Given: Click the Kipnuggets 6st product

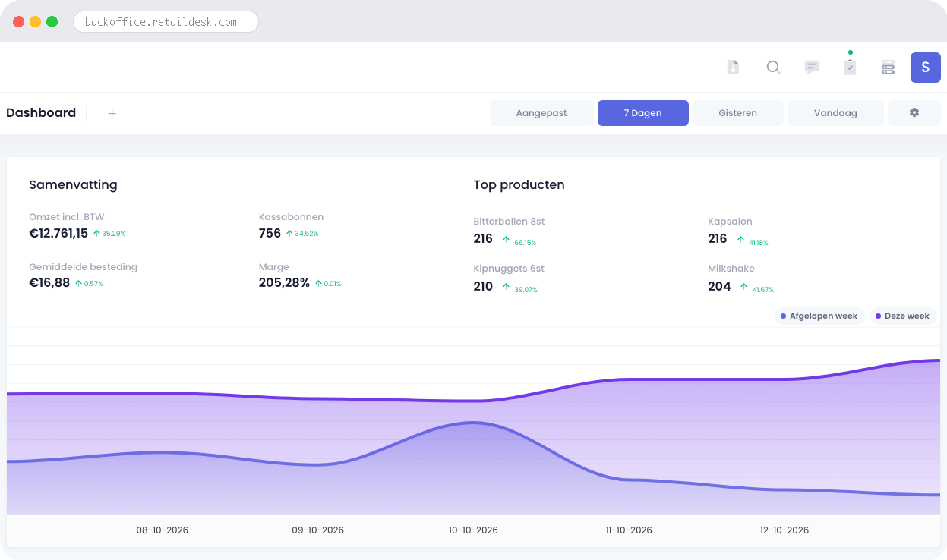Looking at the screenshot, I should [x=509, y=269].
